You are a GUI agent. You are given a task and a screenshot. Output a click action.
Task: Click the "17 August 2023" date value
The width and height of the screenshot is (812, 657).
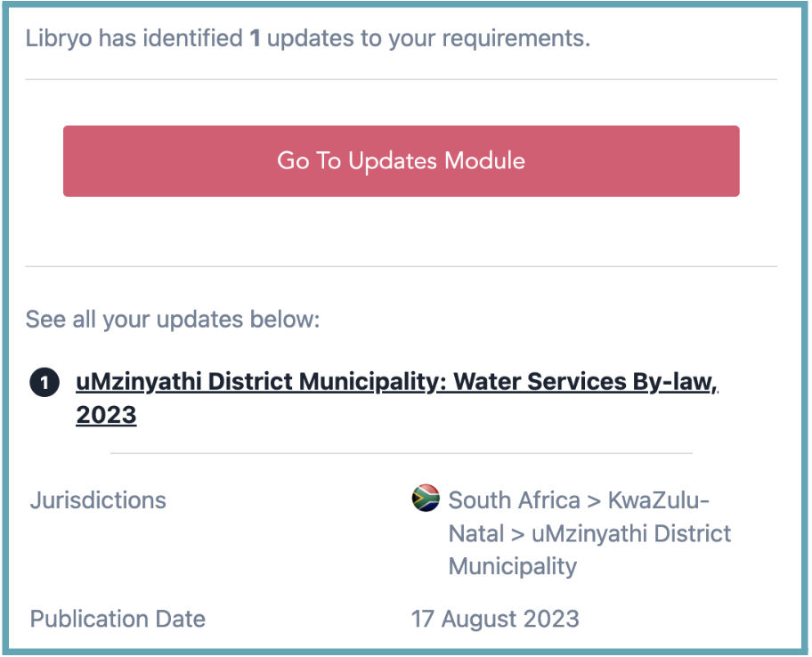tap(494, 620)
